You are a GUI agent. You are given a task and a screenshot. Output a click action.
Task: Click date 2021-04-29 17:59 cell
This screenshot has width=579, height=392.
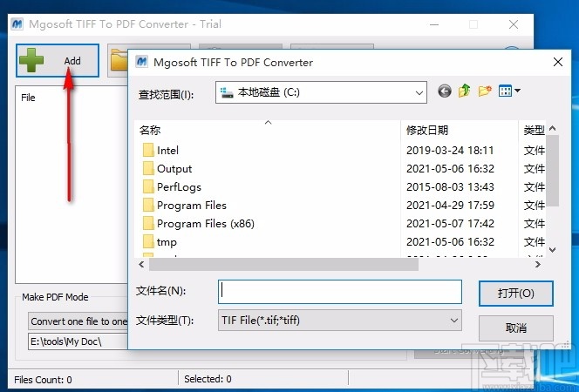click(450, 206)
